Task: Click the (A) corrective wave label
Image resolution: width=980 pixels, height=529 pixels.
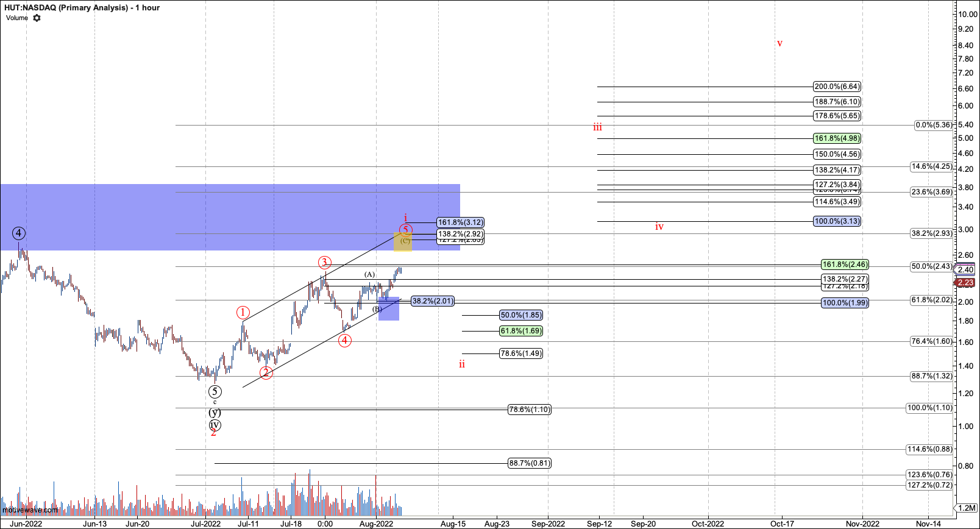Action: coord(370,274)
